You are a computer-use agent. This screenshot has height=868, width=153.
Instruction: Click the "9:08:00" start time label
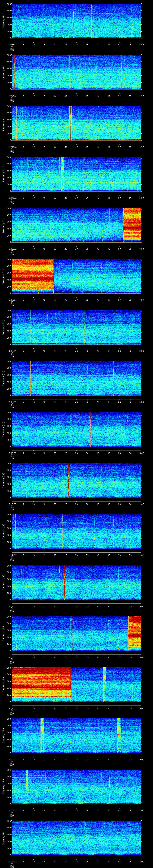12,402
